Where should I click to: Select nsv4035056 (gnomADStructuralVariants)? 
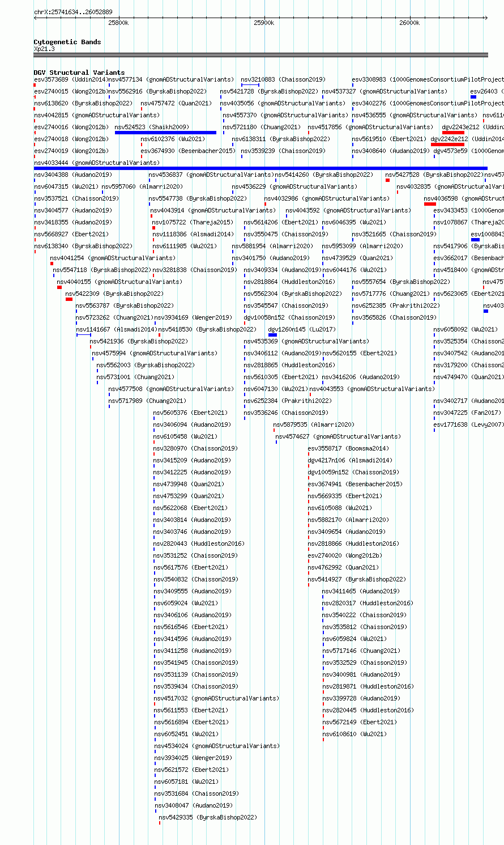pyautogui.click(x=283, y=103)
